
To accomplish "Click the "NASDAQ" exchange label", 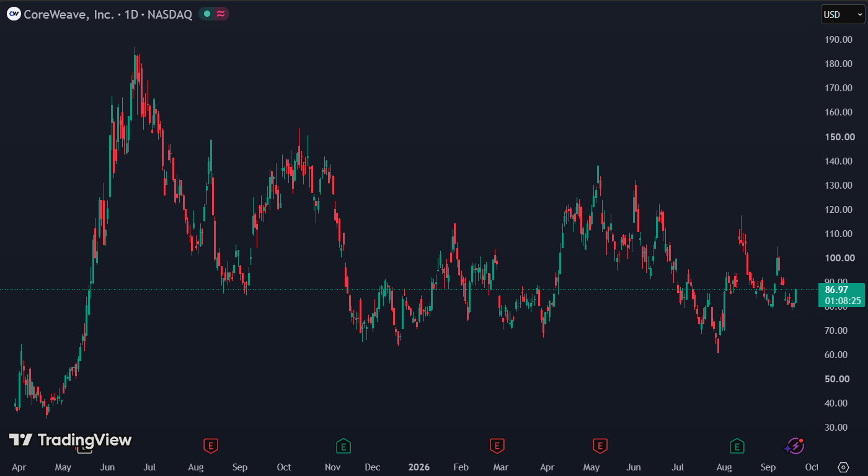I will [x=169, y=14].
